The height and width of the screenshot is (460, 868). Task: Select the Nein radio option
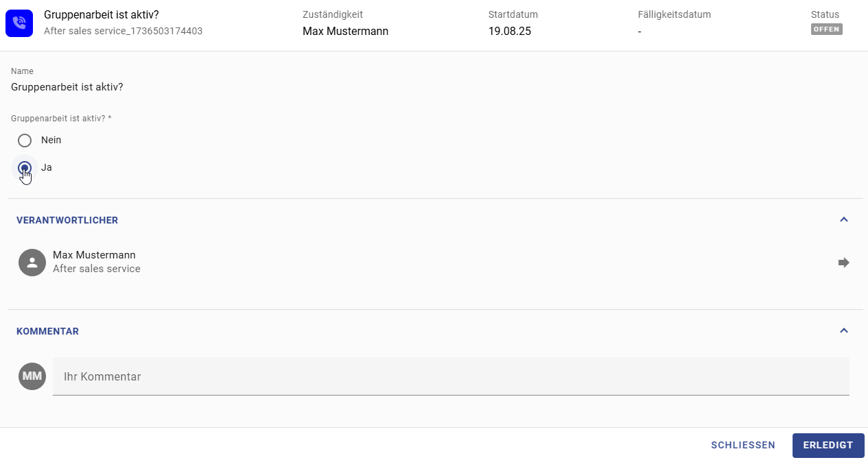point(25,140)
